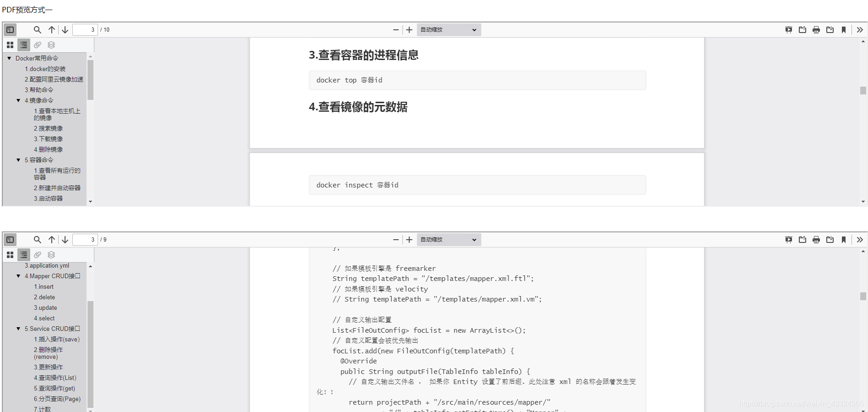This screenshot has height=412, width=868.
Task: Click the top viewer outline panel scrollbar
Action: 90,80
